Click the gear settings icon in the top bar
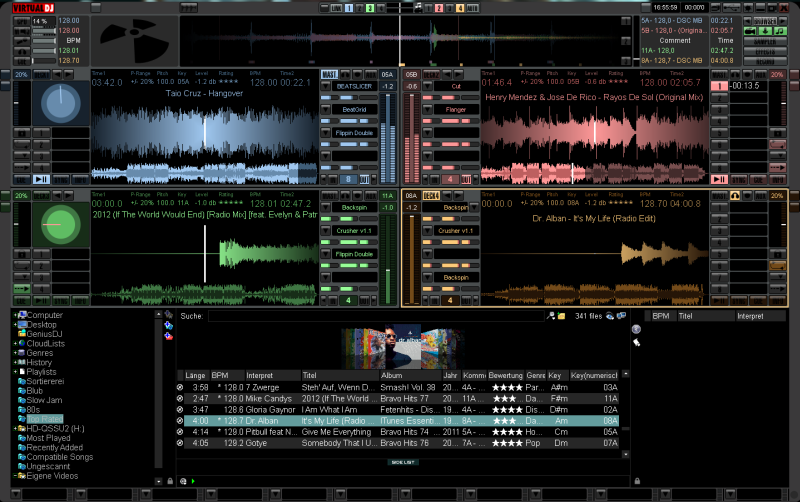Image resolution: width=800 pixels, height=502 pixels. 748,8
